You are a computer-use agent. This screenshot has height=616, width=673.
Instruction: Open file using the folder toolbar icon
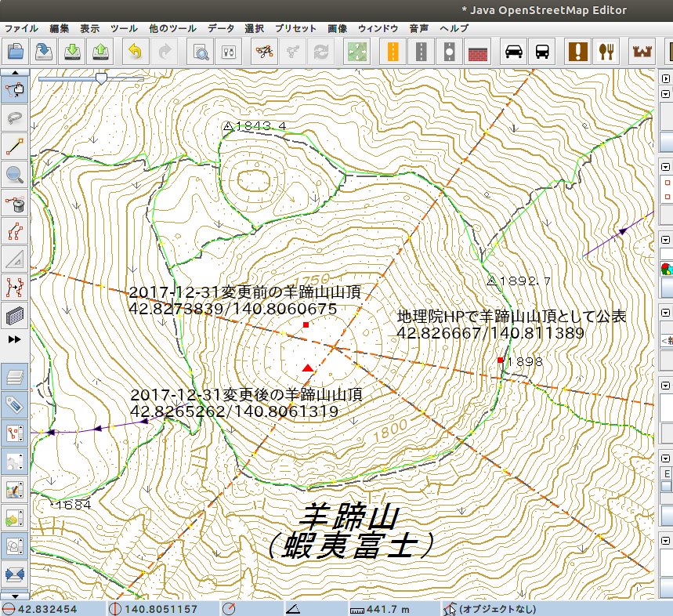coord(16,52)
